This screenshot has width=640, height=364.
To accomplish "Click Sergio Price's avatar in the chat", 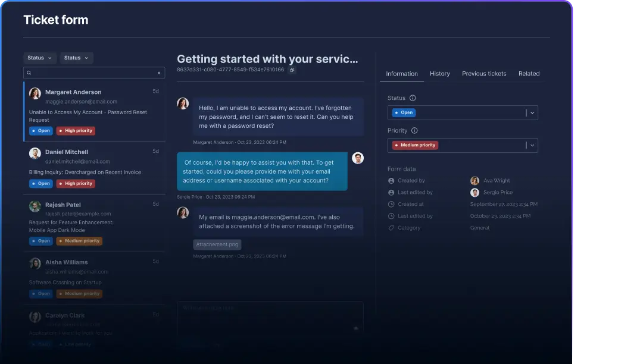I will (357, 158).
